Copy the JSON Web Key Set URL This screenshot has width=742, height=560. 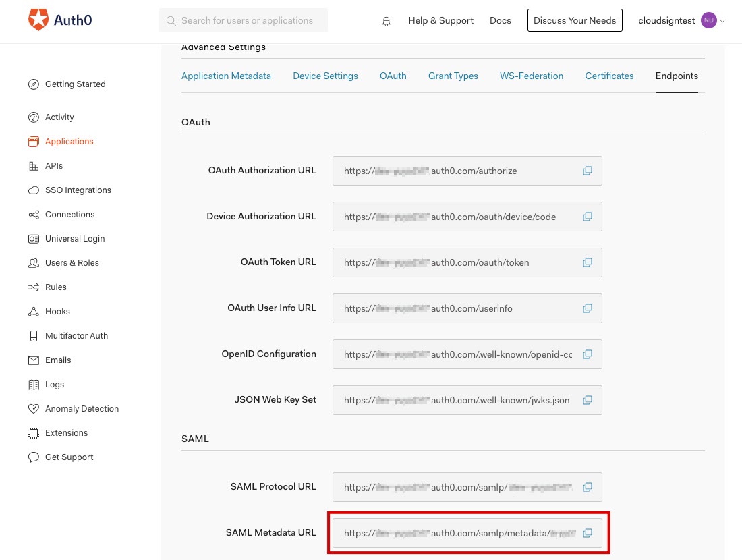[588, 401]
